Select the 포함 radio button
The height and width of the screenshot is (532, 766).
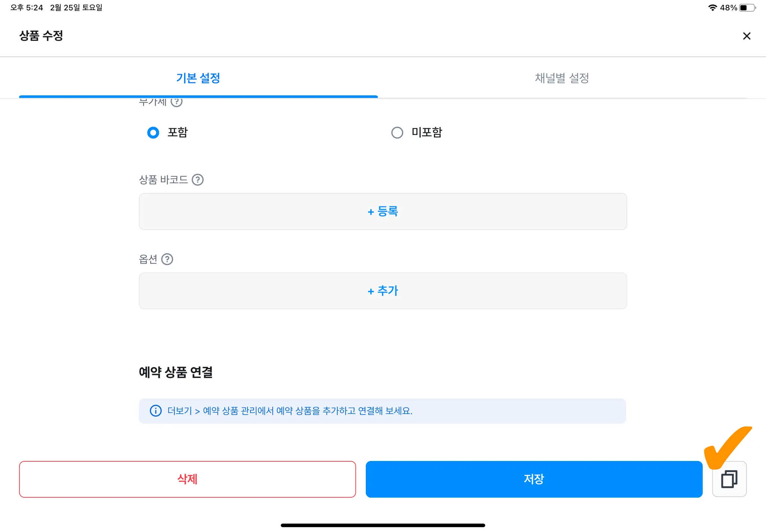pyautogui.click(x=153, y=132)
